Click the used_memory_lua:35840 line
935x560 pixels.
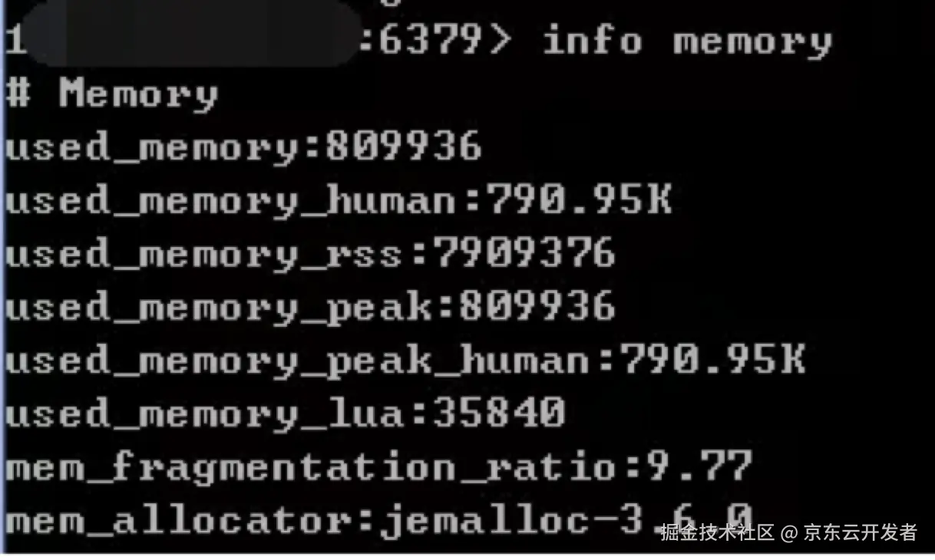286,414
